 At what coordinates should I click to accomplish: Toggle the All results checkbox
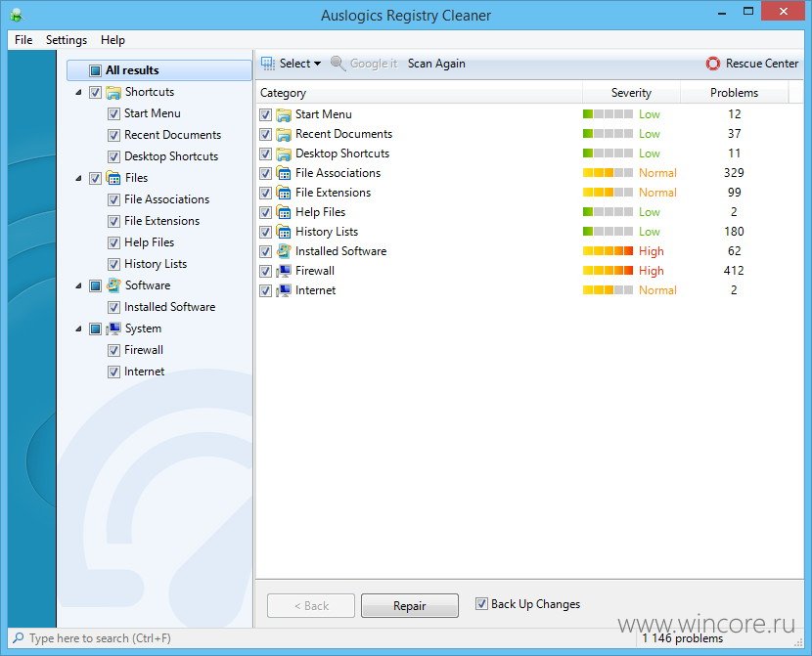coord(95,70)
